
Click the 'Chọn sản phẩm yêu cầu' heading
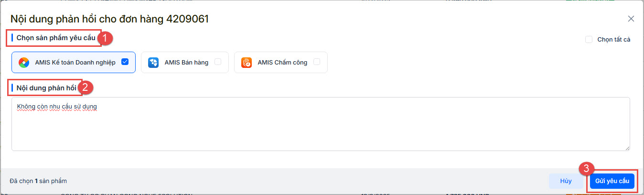pos(56,38)
